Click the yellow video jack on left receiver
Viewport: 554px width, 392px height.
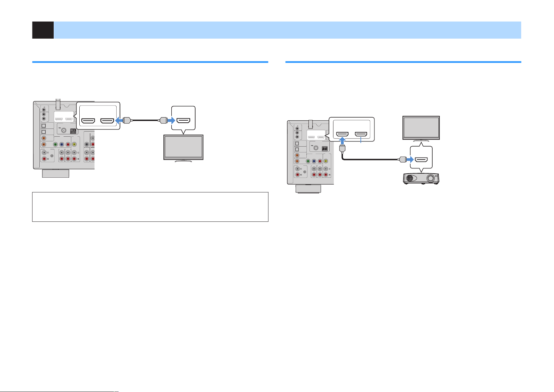pyautogui.click(x=74, y=144)
